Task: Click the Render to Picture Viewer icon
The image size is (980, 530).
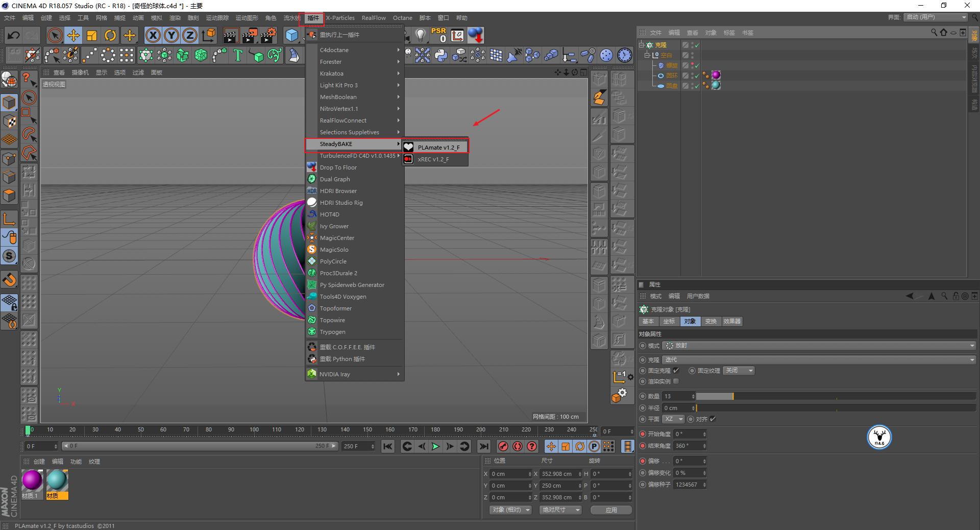Action: pos(250,35)
